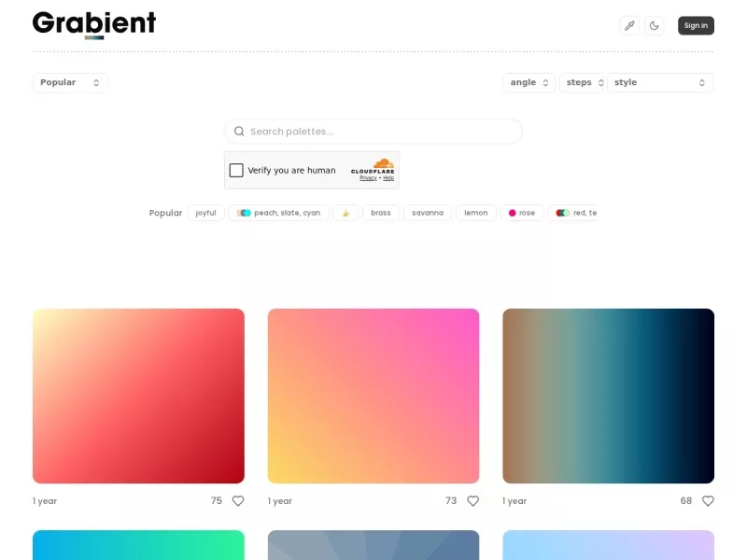Viewport: 747px width, 560px height.
Task: Click the Search palettes input field
Action: tap(373, 132)
